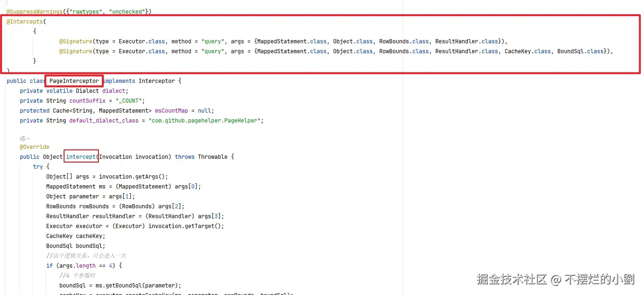Click CacheKey.class in second @Signature
The width and height of the screenshot is (644, 295).
[528, 51]
